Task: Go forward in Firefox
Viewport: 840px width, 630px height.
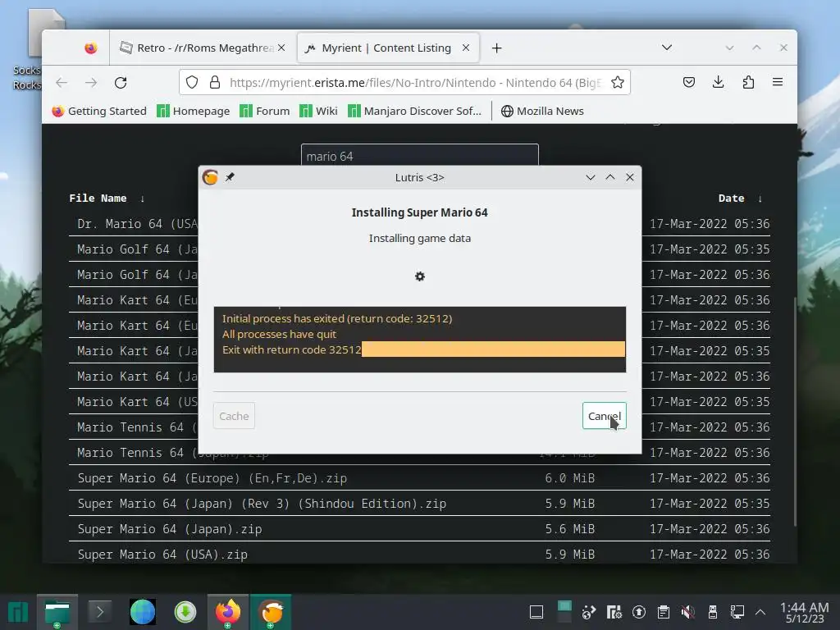Action: pos(91,83)
